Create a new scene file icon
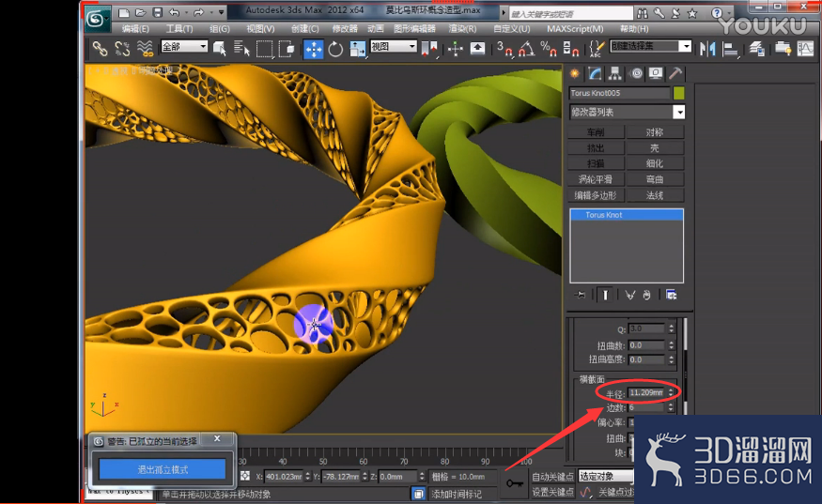822x504 pixels. (x=124, y=12)
